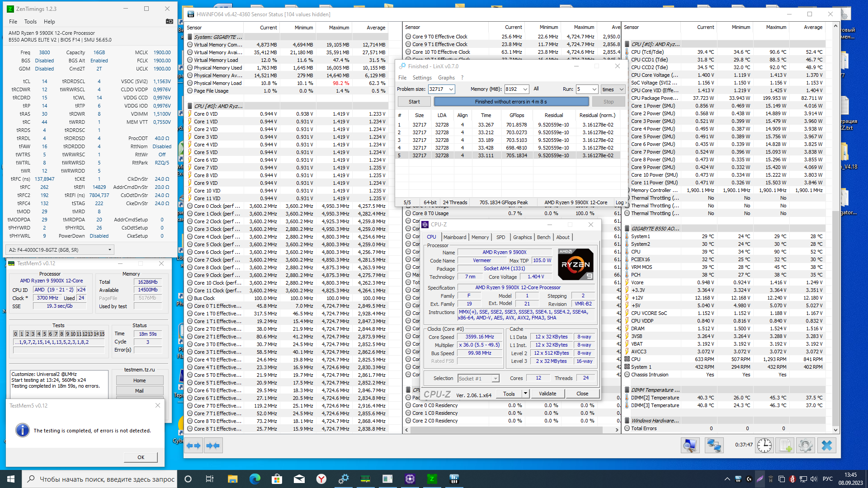
Task: Reset sensor statistics with clock icon
Action: [x=764, y=446]
